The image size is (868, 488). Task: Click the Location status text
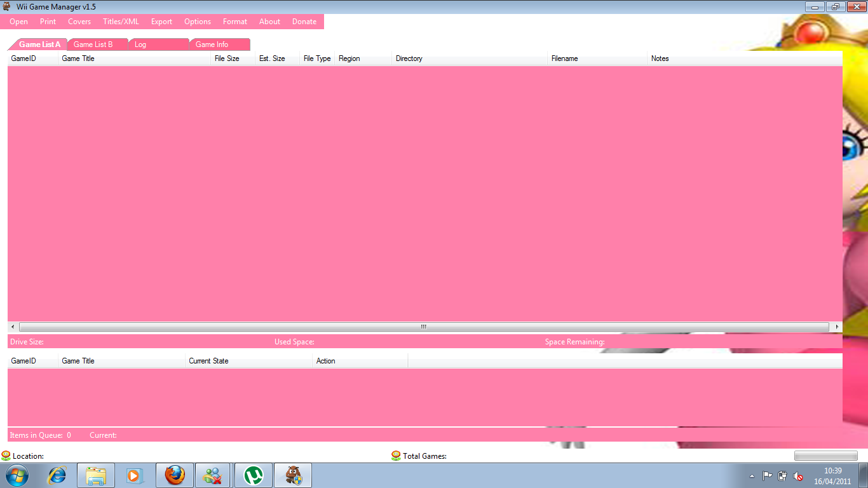(x=28, y=456)
